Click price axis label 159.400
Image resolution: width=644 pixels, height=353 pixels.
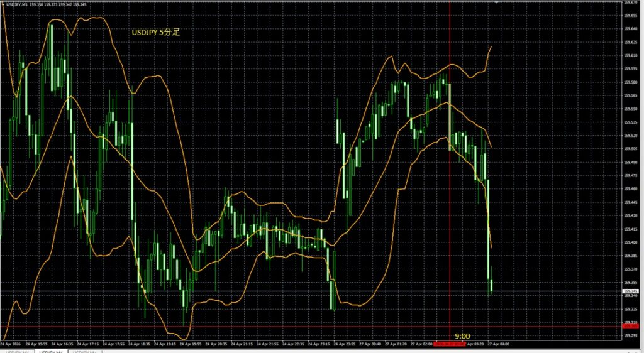coord(630,242)
